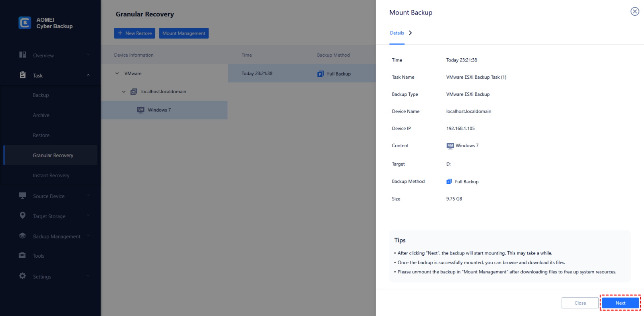Collapse the VMware tree node
This screenshot has width=644, height=316.
coord(117,74)
